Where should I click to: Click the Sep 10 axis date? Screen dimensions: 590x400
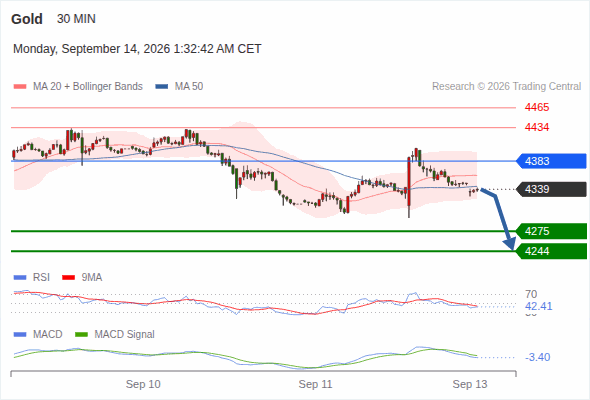[143, 384]
